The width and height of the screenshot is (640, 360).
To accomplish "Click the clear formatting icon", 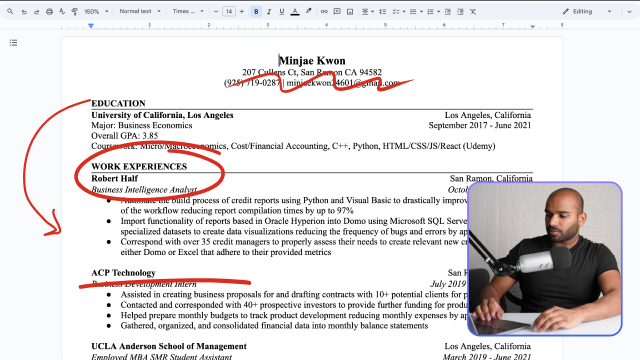I will pos(473,11).
